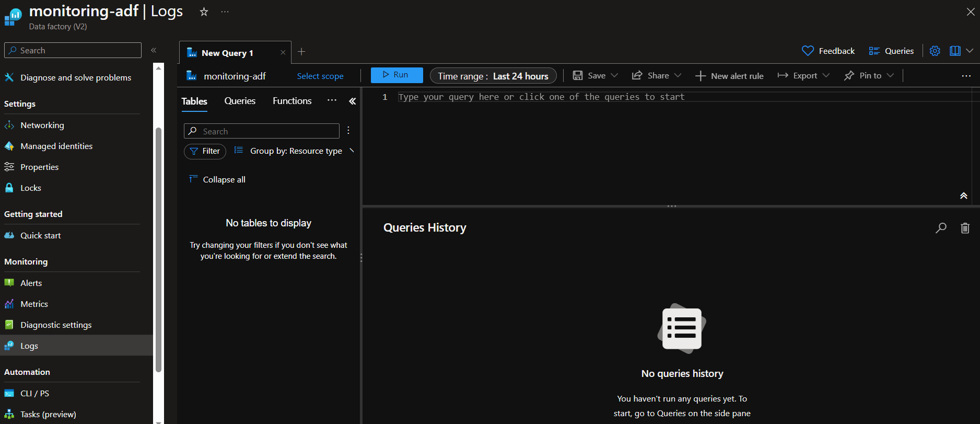Delete queries history with trash icon
Image resolution: width=980 pixels, height=424 pixels.
965,228
